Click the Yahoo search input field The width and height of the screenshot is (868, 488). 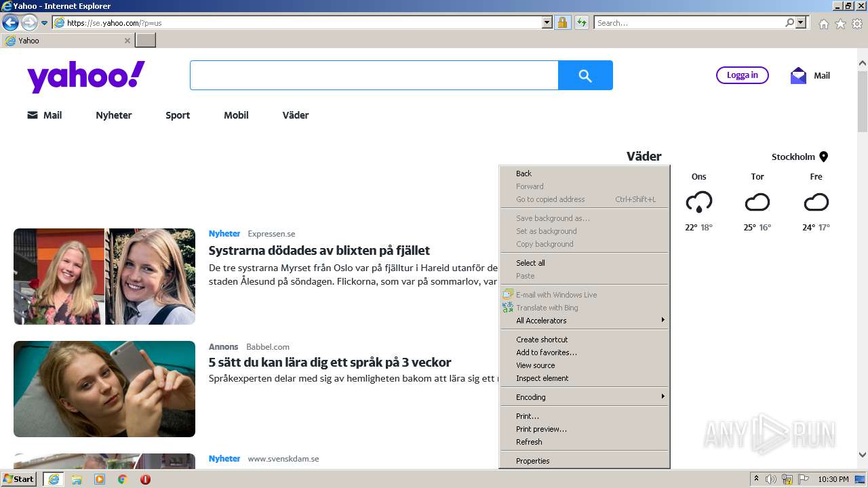point(374,75)
